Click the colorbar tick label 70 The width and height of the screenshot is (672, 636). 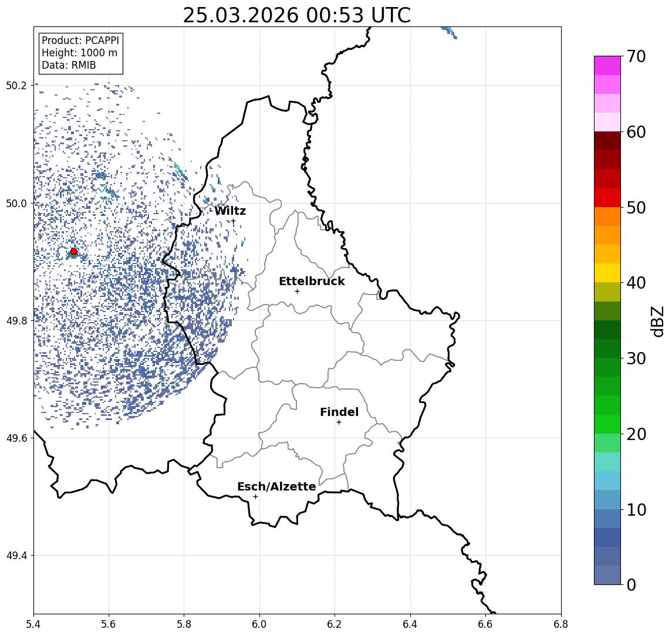tap(636, 56)
